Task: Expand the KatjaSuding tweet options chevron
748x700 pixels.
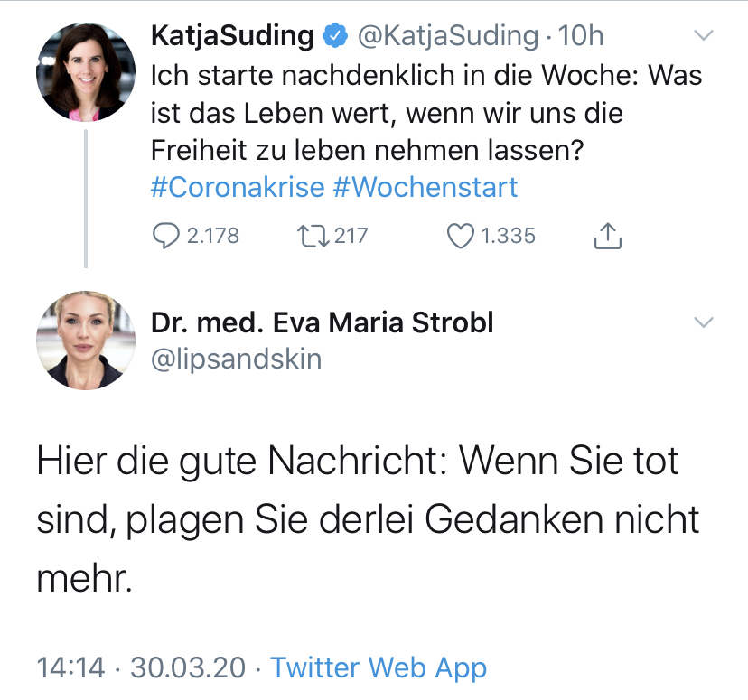Action: click(703, 36)
